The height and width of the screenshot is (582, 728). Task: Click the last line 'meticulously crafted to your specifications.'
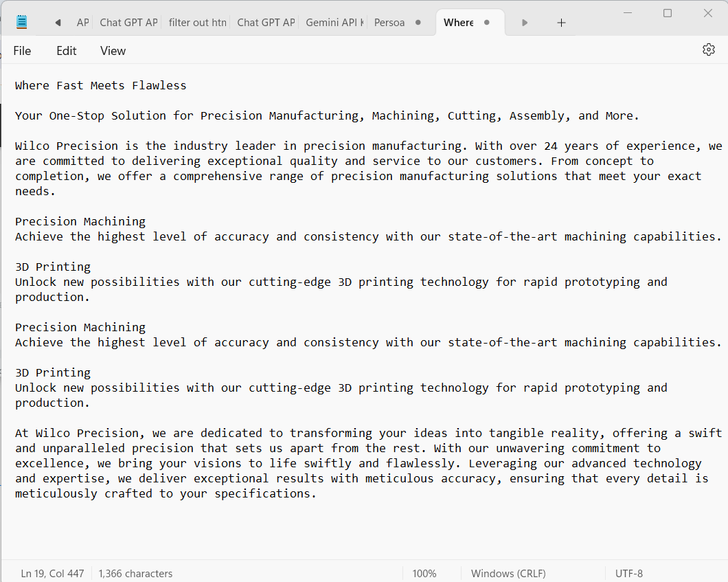tap(166, 494)
